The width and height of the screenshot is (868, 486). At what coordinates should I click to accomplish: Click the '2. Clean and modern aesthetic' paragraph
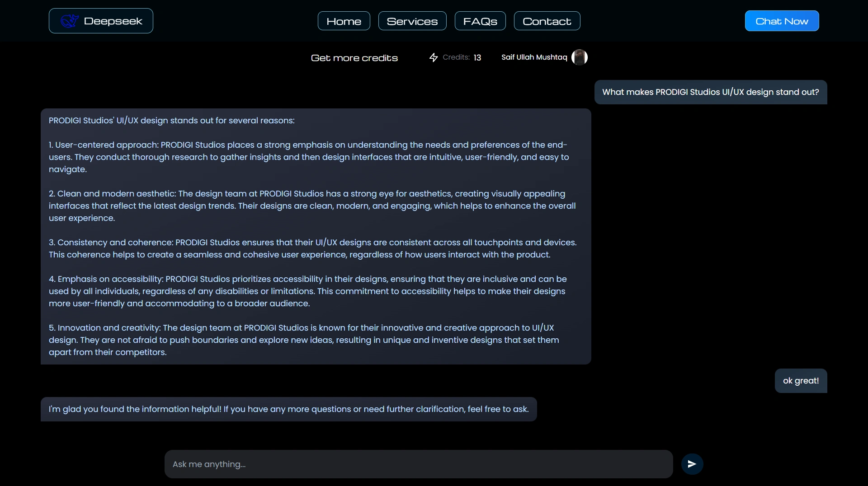pos(312,206)
